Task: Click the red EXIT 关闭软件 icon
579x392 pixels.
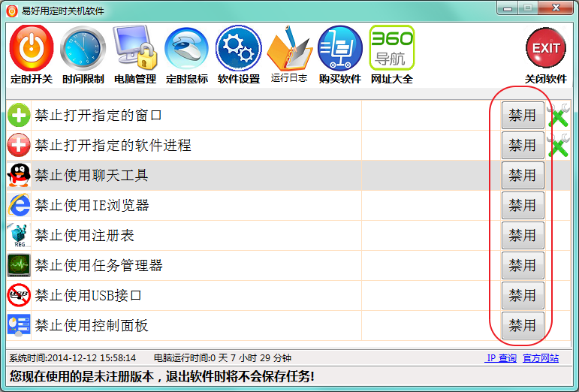Action: coord(546,48)
